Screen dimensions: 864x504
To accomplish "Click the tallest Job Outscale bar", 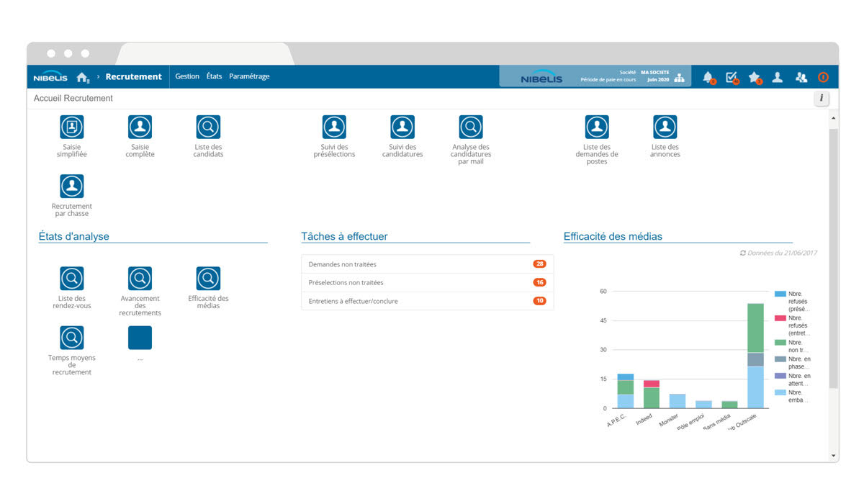I will (x=755, y=356).
